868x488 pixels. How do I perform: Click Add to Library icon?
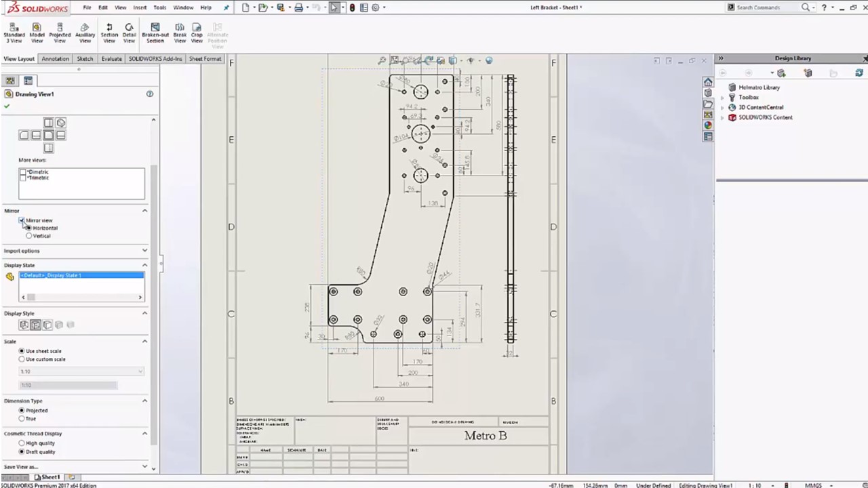[x=781, y=73]
